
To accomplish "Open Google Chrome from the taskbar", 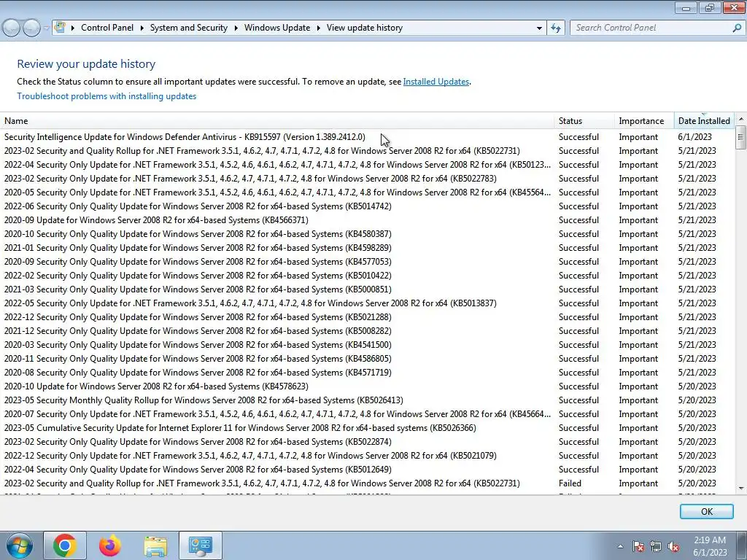I will pos(65,545).
